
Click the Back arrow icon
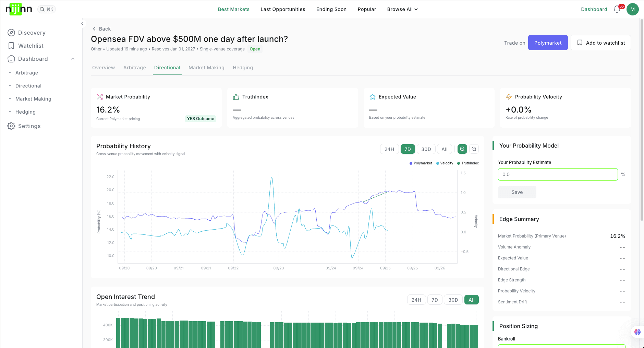(94, 29)
